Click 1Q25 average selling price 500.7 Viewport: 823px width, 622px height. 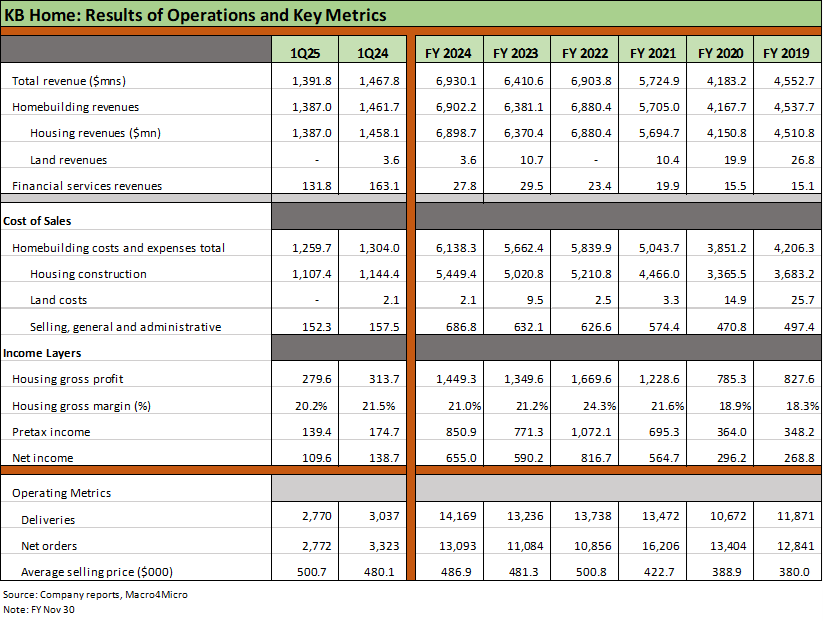point(312,572)
